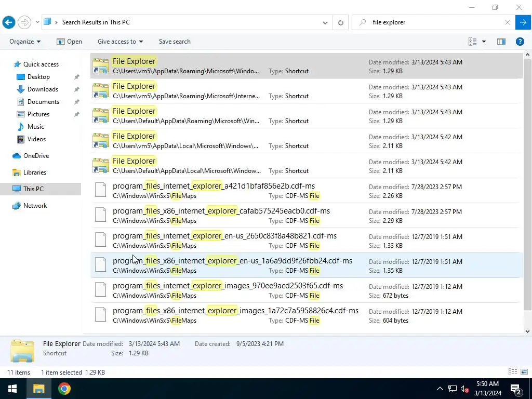Image resolution: width=532 pixels, height=399 pixels.
Task: Open Pictures in the navigation pane
Action: click(x=38, y=114)
